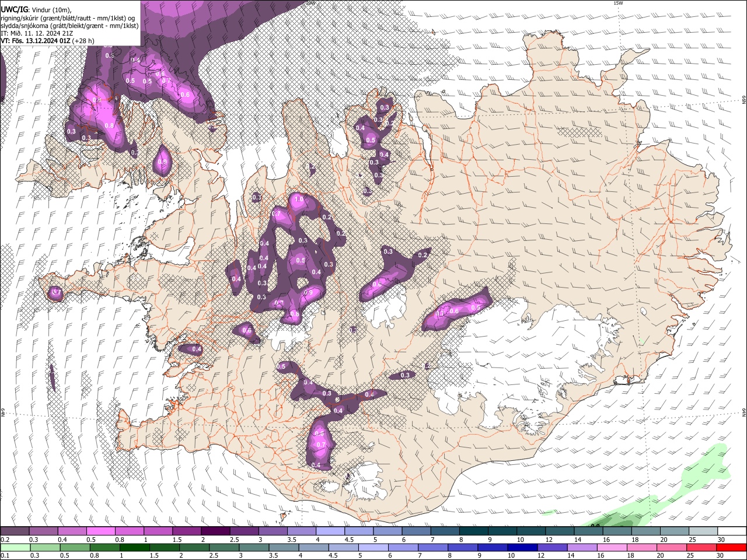Click the red bottom-row swatch between 25 and 30

tap(701, 547)
